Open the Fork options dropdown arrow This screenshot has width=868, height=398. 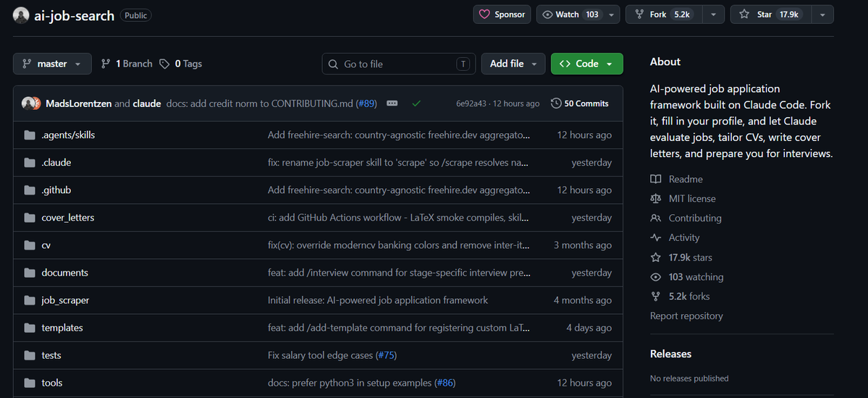714,14
